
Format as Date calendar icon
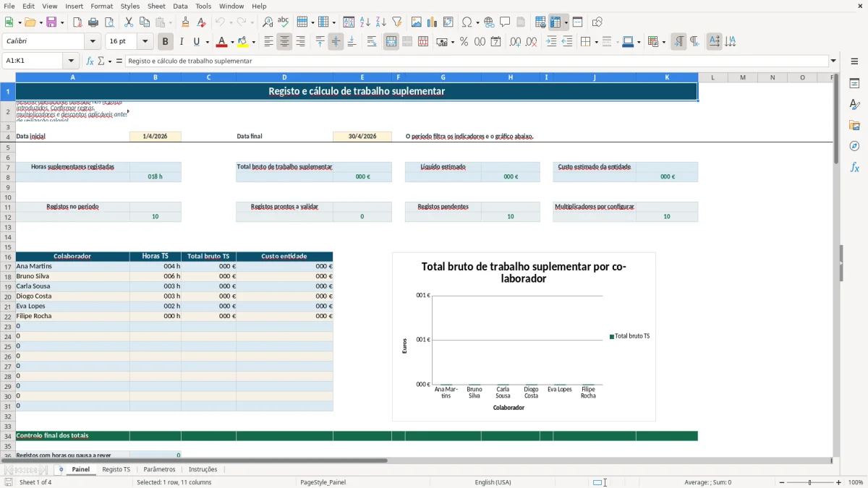pos(495,42)
